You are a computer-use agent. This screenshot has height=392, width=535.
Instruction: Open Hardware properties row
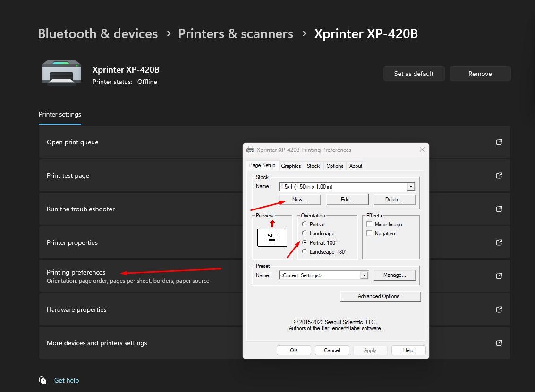275,309
